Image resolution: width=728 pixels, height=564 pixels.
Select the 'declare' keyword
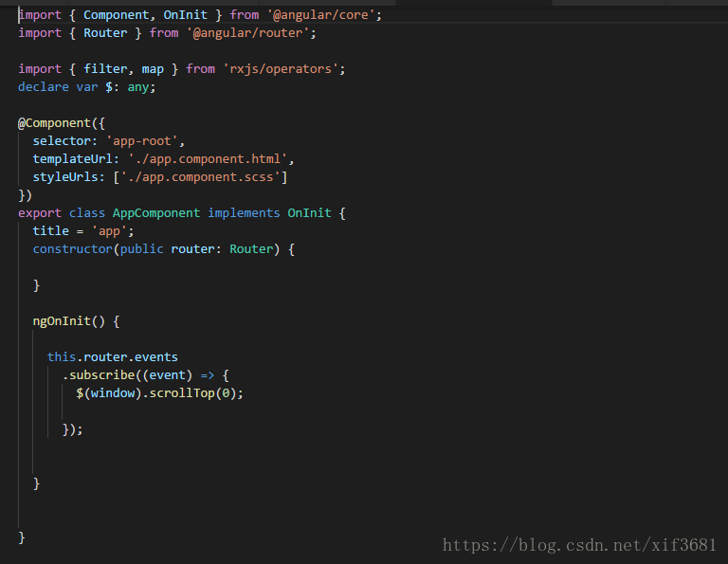pyautogui.click(x=44, y=87)
